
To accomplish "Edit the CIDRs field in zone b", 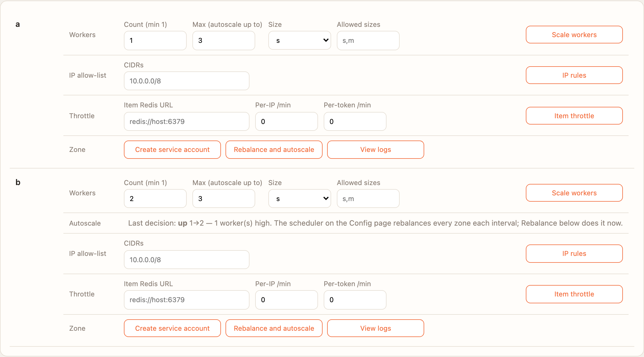I will (187, 260).
